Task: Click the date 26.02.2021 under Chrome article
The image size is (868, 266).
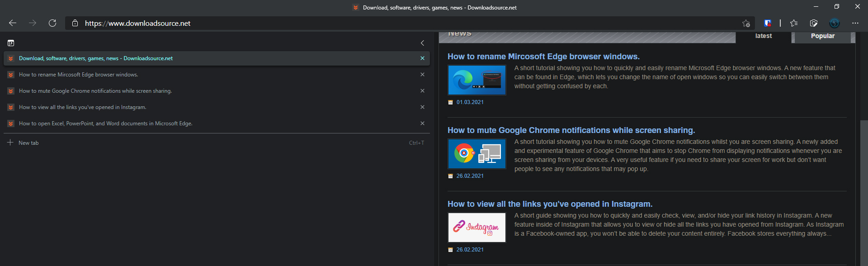Action: 470,176
